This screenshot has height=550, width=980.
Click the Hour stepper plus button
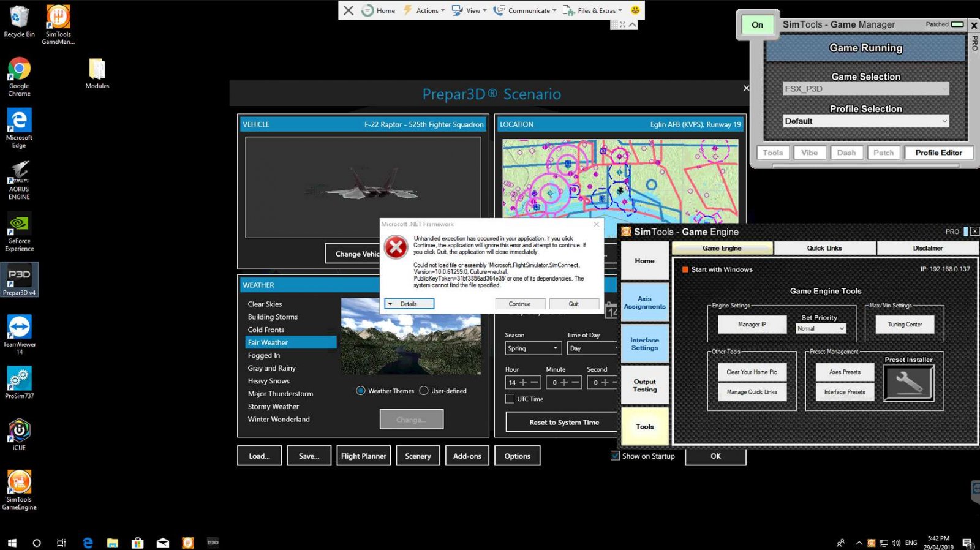coord(523,382)
